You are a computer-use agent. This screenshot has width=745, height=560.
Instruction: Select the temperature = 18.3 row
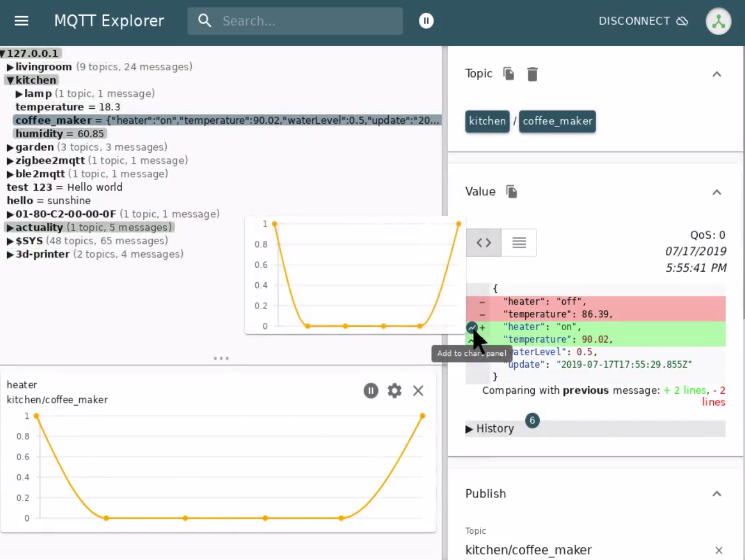[x=67, y=107]
